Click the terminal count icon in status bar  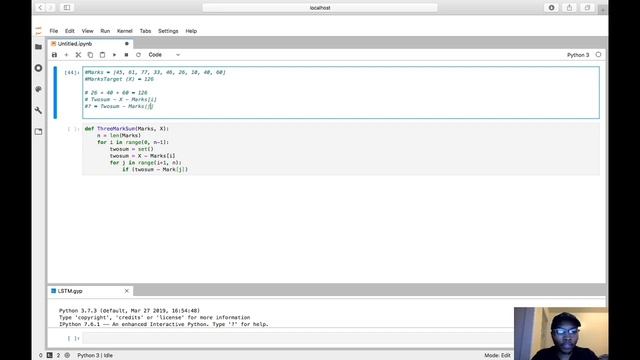click(50, 356)
